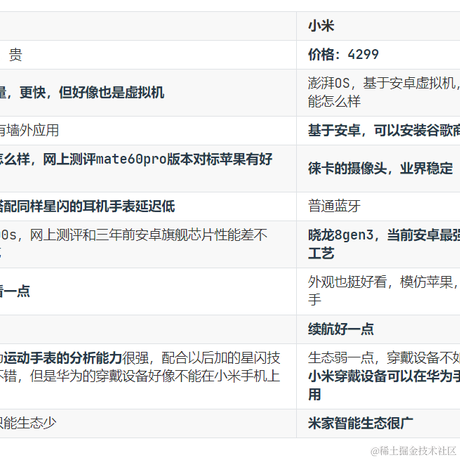Viewport: 460px width, 460px height.
Task: Click the 骁龙8gen3 cell
Action: tap(378, 244)
